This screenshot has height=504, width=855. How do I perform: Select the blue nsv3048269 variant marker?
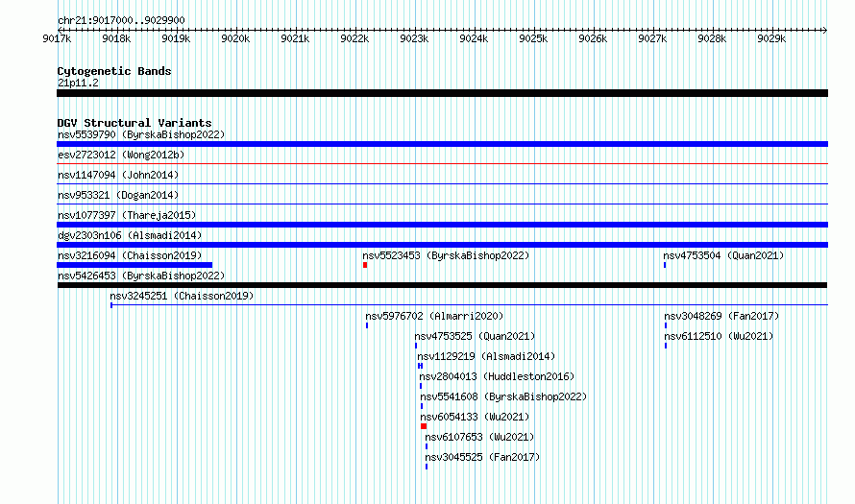(x=666, y=325)
